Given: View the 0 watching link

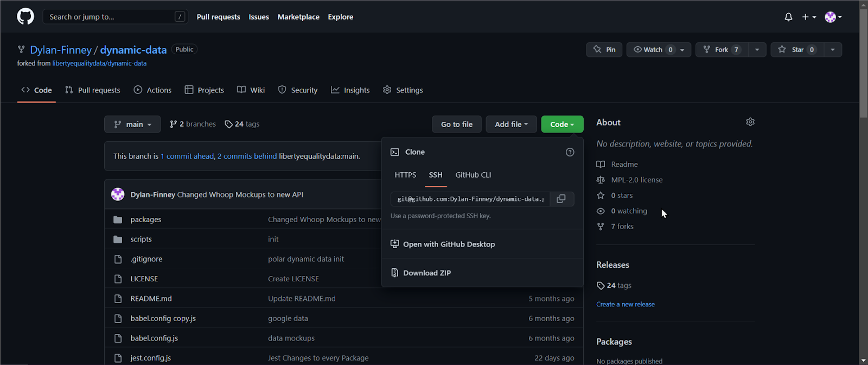Looking at the screenshot, I should coord(622,211).
